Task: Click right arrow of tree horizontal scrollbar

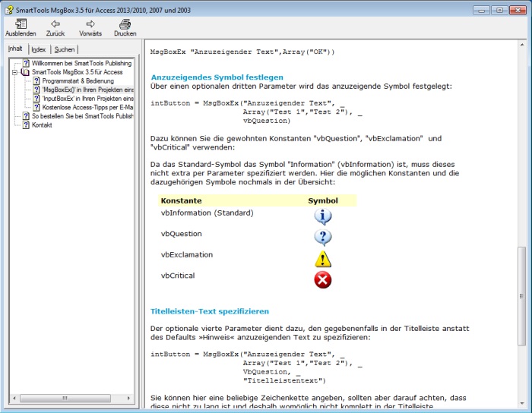Action: (x=128, y=398)
